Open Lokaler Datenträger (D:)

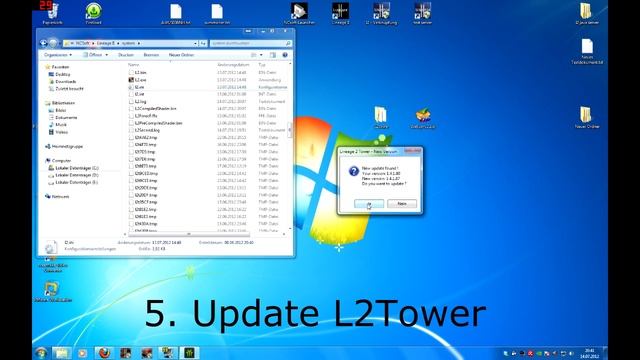[77, 175]
